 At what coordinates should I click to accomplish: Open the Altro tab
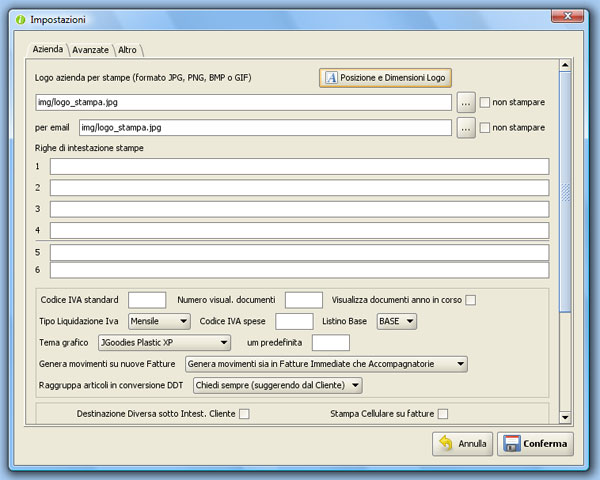tap(128, 49)
